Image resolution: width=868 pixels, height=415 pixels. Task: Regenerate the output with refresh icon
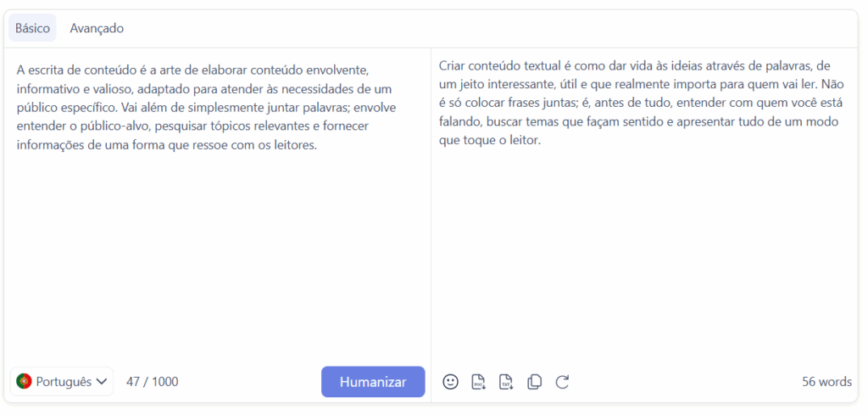click(x=563, y=382)
